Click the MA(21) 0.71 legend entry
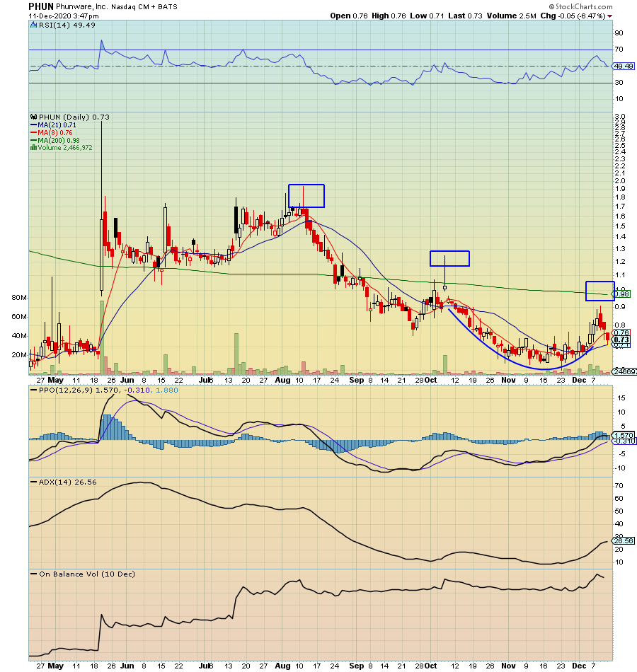The image size is (637, 672). click(53, 125)
